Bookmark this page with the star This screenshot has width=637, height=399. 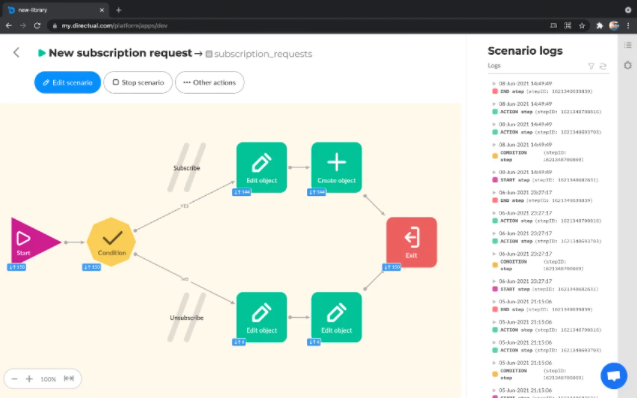[x=582, y=26]
